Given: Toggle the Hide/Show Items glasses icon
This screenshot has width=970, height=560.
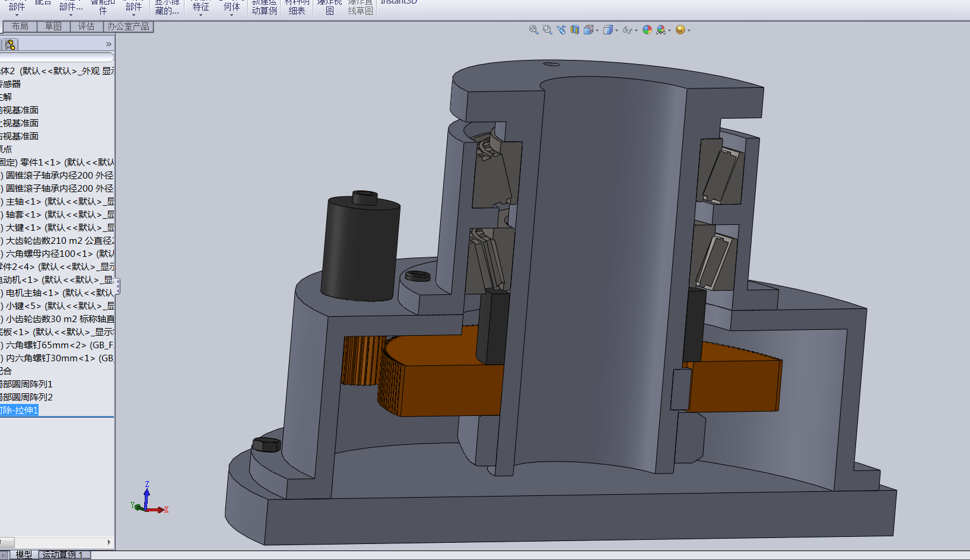Looking at the screenshot, I should click(627, 30).
